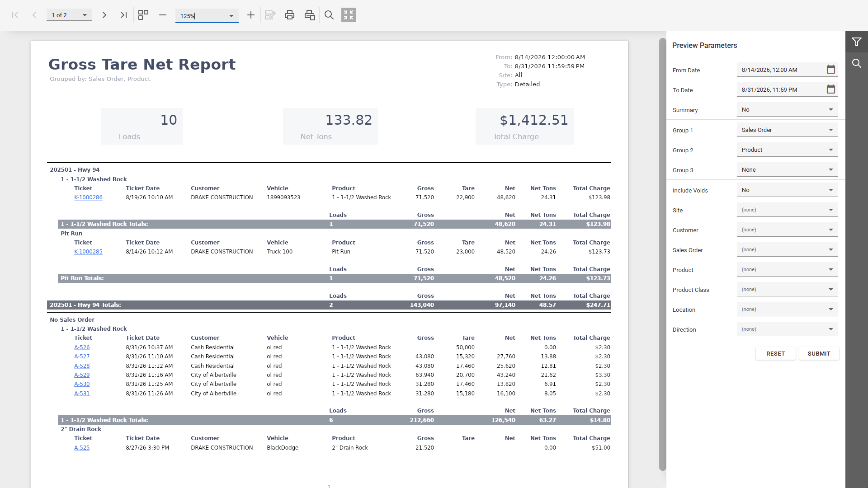Click the BlackDodge vehicle cell
This screenshot has height=488, width=868.
[x=283, y=448]
